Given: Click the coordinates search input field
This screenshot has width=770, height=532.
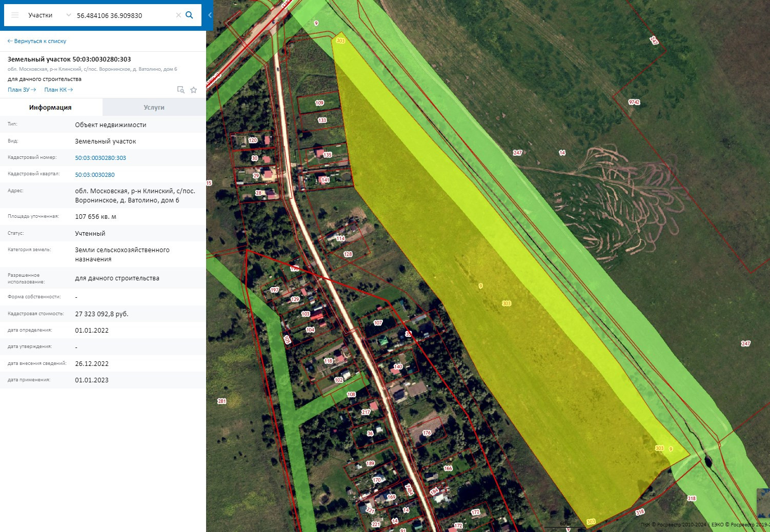Looking at the screenshot, I should 123,15.
